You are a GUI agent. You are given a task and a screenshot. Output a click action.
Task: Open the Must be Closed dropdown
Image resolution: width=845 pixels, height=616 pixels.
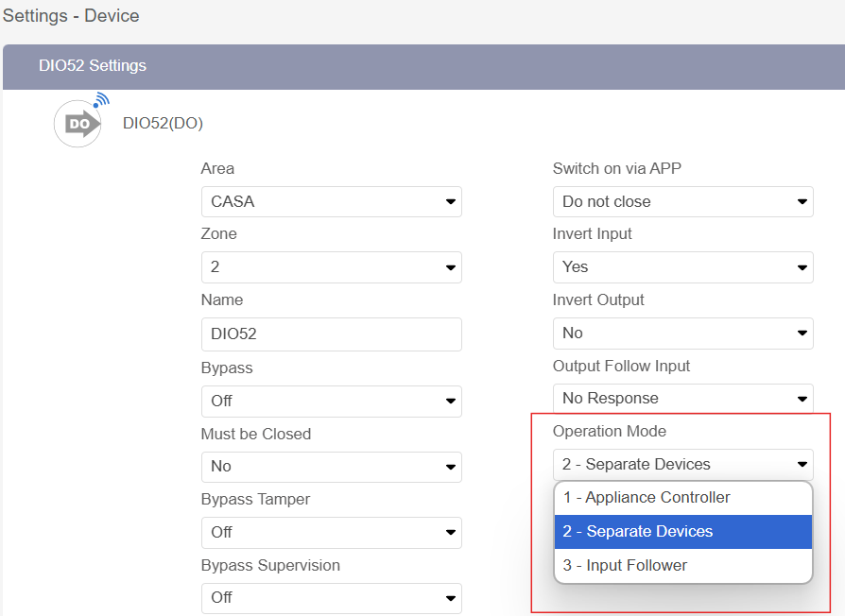coord(331,467)
